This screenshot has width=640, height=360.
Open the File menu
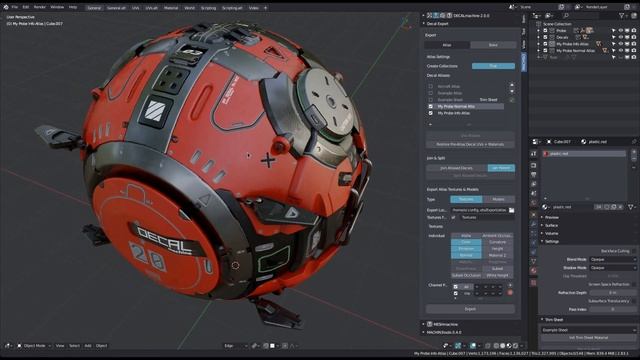[14, 7]
